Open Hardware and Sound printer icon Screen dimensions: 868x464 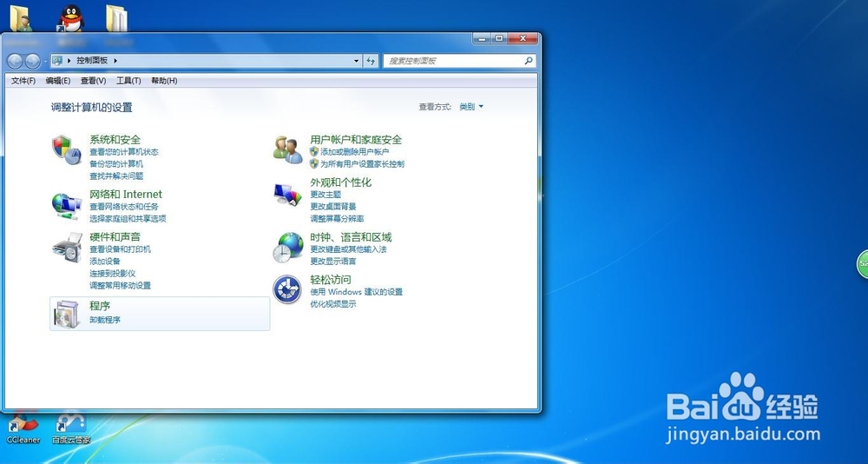68,248
